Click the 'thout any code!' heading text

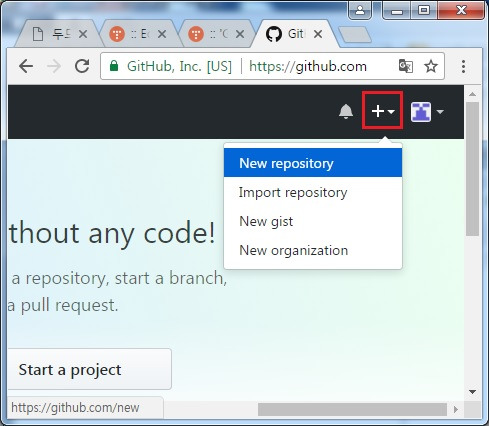(112, 234)
